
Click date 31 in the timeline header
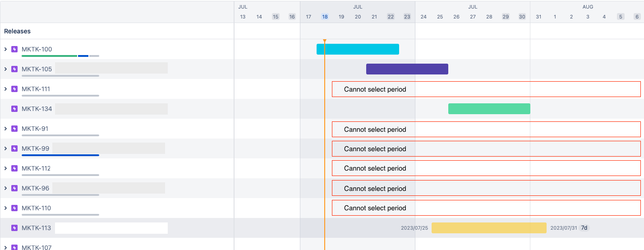[x=538, y=17]
